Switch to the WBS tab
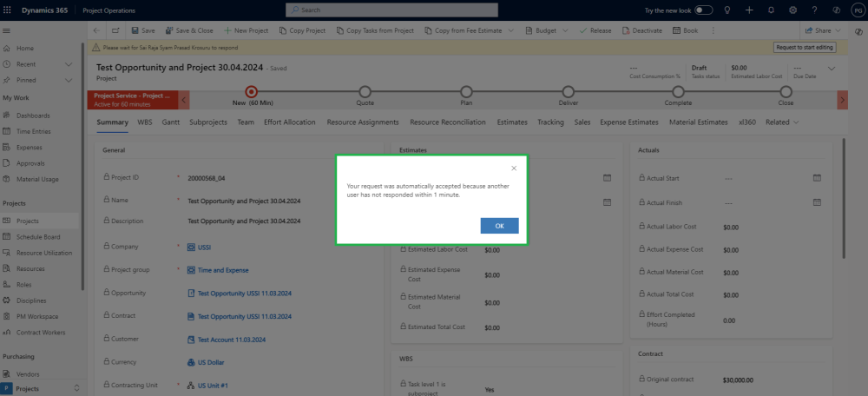 (144, 122)
